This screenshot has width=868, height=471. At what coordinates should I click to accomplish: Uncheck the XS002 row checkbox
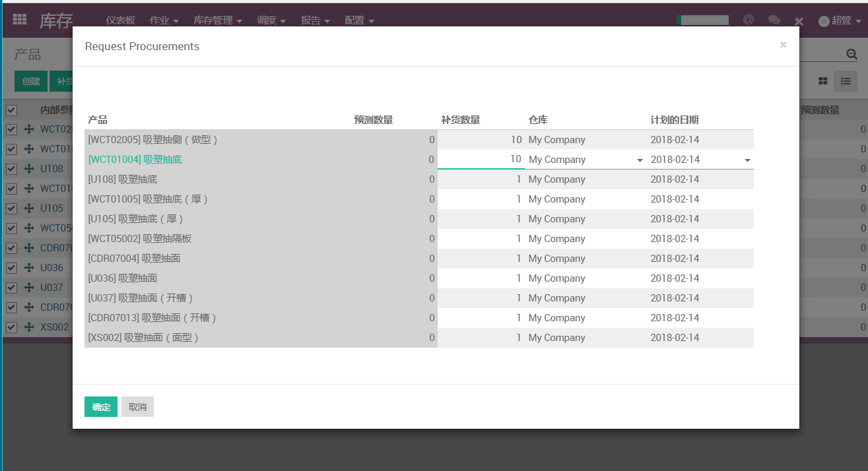tap(11, 327)
